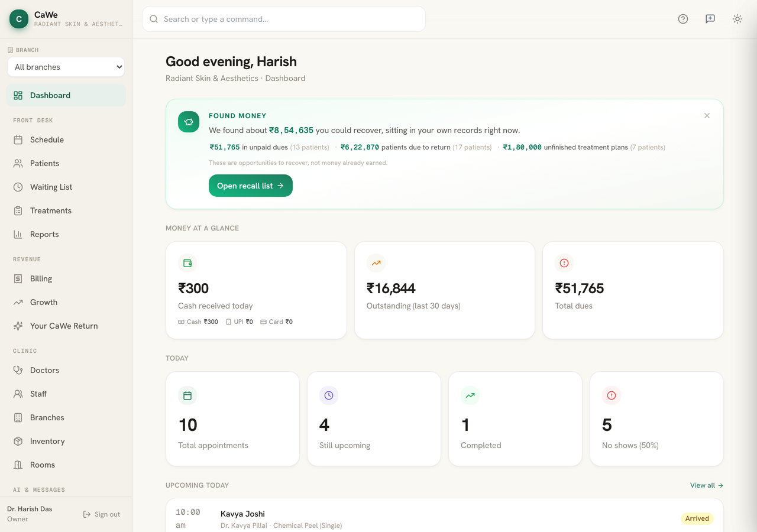Click the Rooms door icon
Image resolution: width=757 pixels, height=532 pixels.
click(x=18, y=465)
